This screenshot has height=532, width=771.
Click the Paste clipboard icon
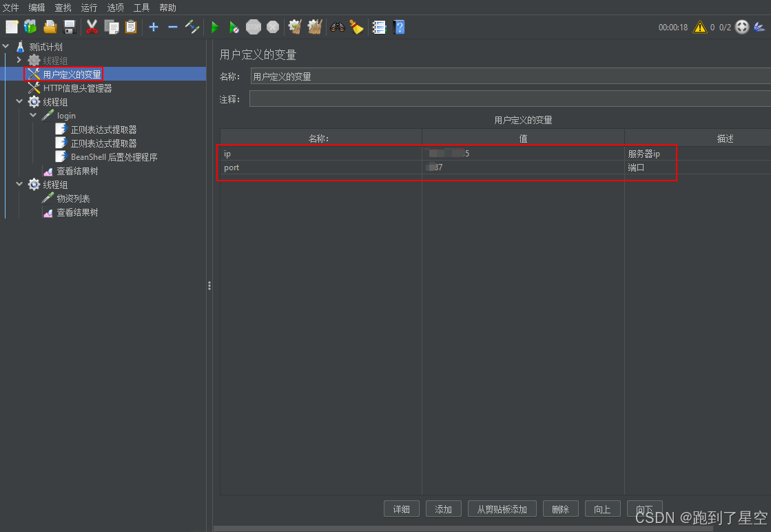pos(131,27)
